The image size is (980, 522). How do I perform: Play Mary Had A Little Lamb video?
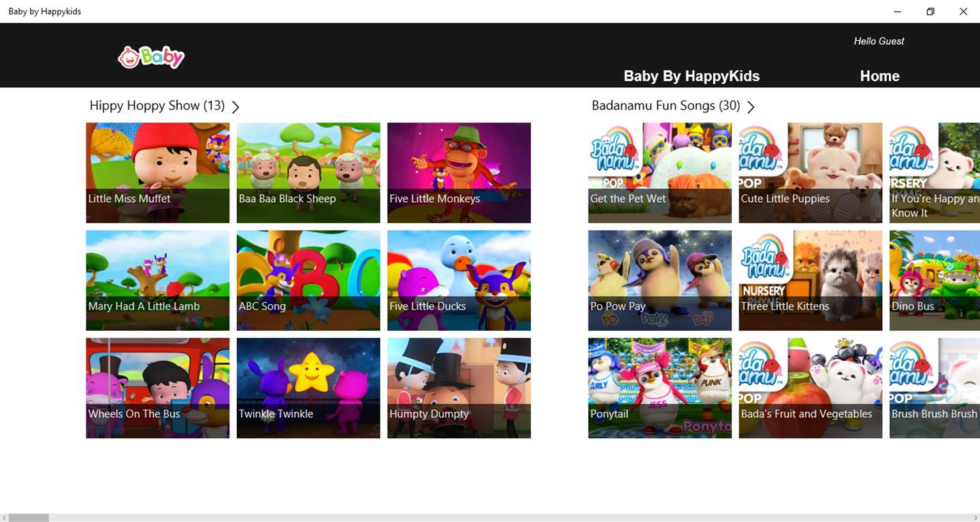coord(158,280)
